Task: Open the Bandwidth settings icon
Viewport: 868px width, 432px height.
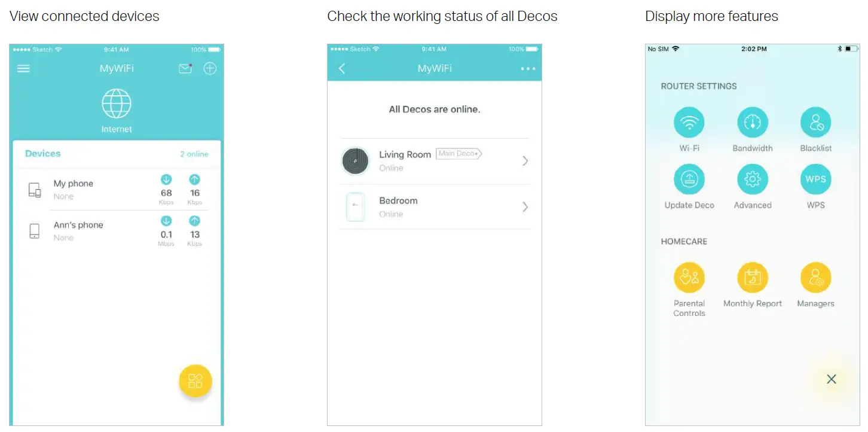Action: click(x=752, y=123)
